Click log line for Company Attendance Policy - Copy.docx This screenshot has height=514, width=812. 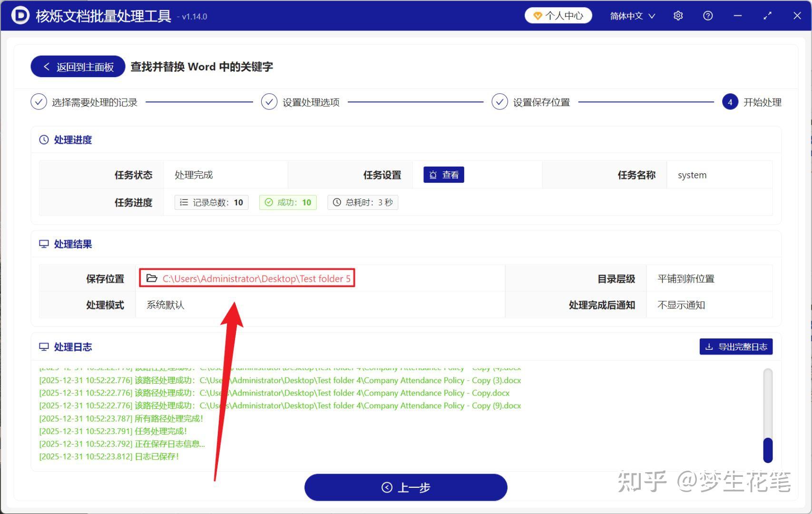click(x=274, y=393)
